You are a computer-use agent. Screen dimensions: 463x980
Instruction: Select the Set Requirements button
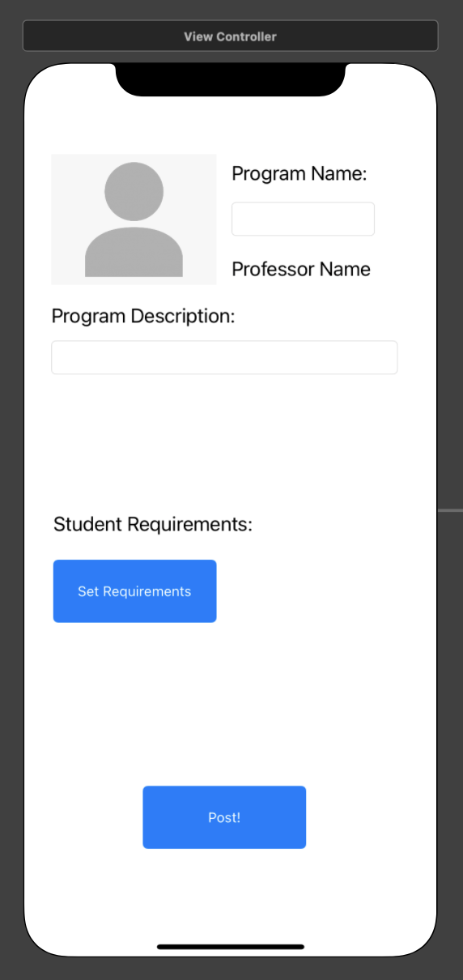tap(134, 591)
